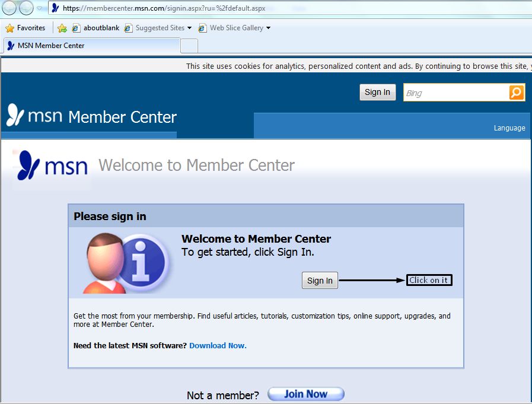Expand the Suggested Sites dropdown

189,28
